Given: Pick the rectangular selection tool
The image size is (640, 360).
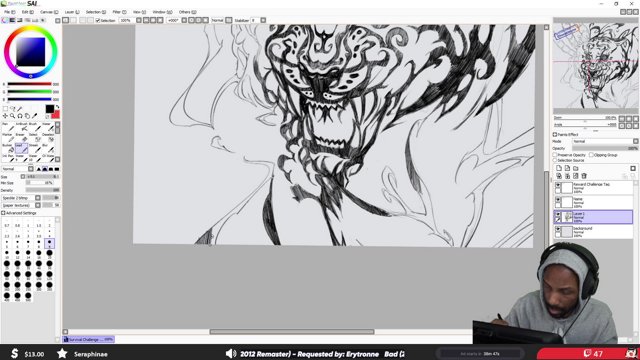Looking at the screenshot, I should click(x=5, y=109).
